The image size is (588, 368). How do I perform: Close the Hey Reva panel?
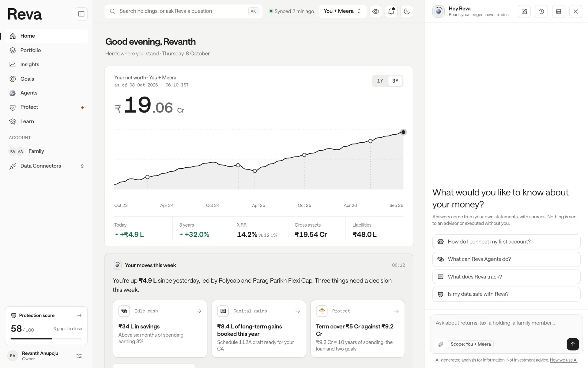point(576,11)
